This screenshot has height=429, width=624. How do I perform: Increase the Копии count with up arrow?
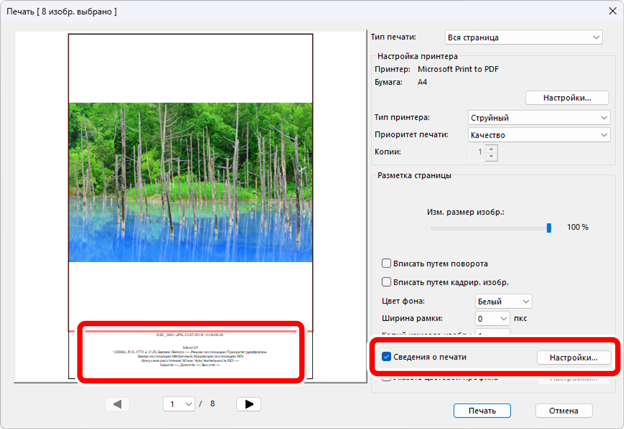[x=491, y=148]
